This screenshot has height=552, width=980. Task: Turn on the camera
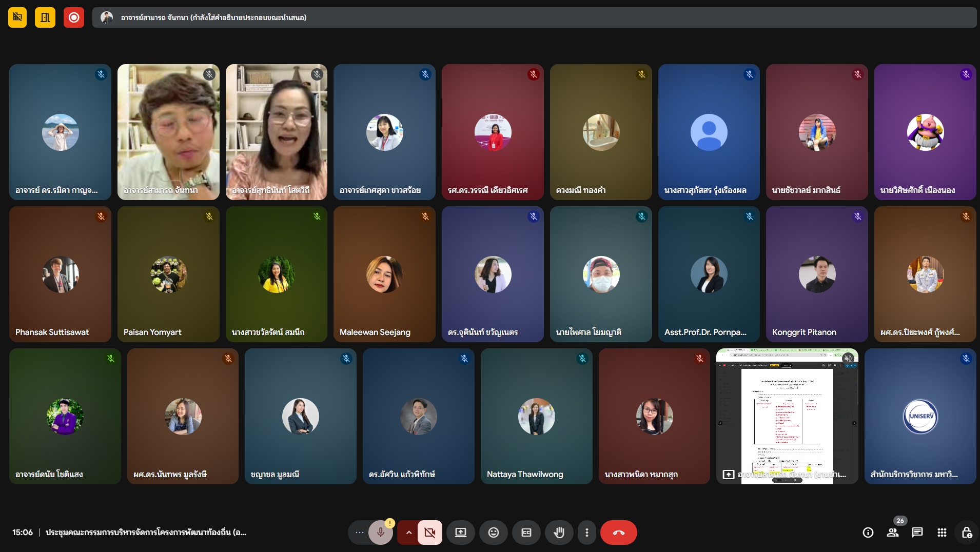coord(430,533)
